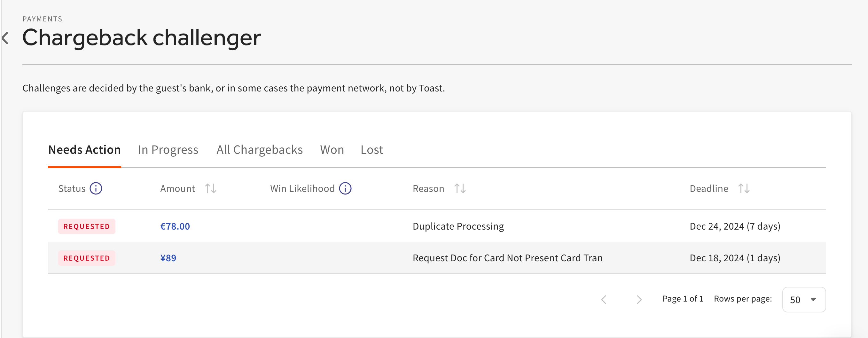Click the back arrow beside Chargeback challenger

(5, 38)
